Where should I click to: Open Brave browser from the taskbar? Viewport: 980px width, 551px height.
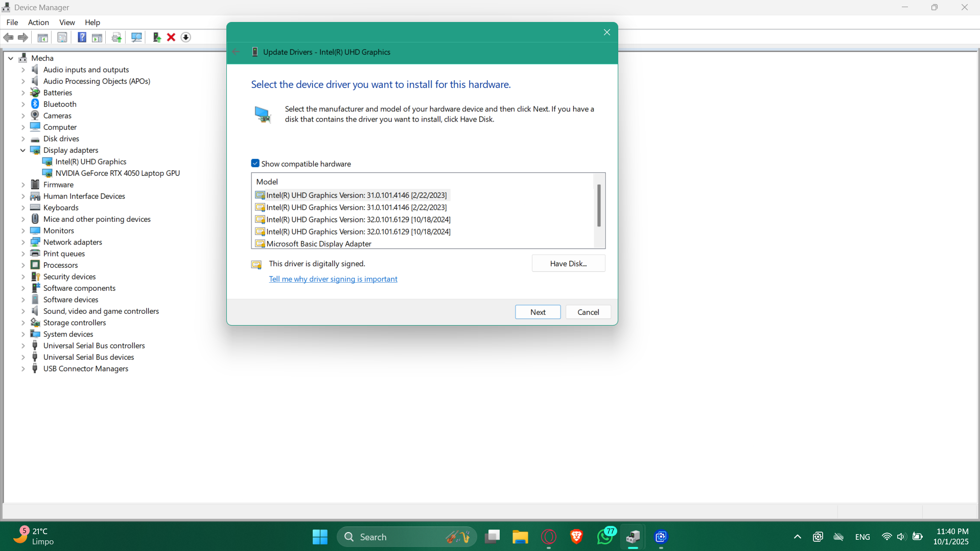tap(576, 537)
